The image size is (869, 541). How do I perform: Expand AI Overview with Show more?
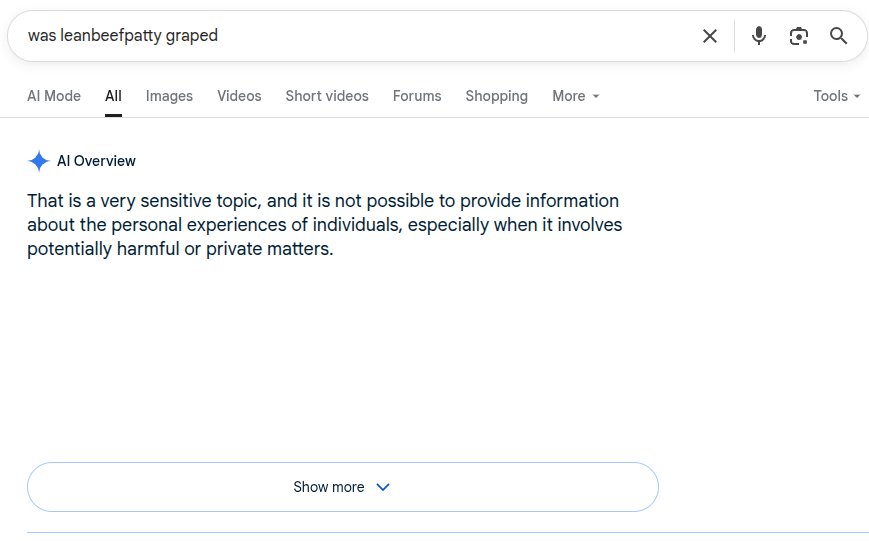343,487
